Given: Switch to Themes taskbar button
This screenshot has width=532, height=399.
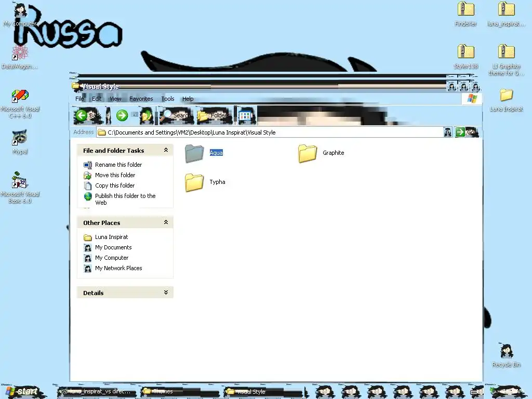Looking at the screenshot, I should pos(179,392).
